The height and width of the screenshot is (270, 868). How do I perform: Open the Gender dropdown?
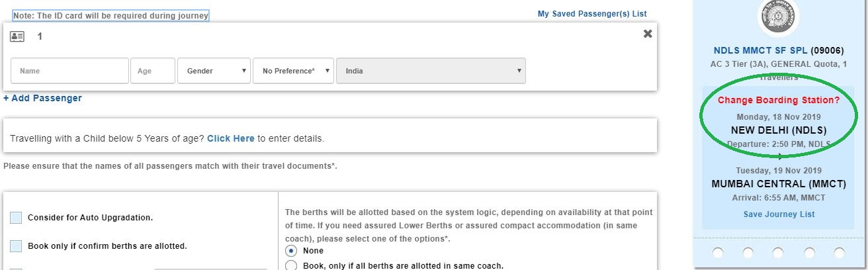[214, 71]
